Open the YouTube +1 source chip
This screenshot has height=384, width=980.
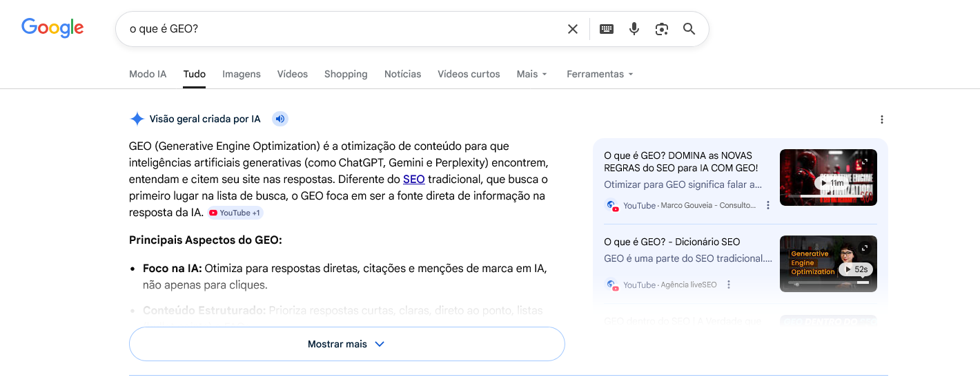click(235, 213)
